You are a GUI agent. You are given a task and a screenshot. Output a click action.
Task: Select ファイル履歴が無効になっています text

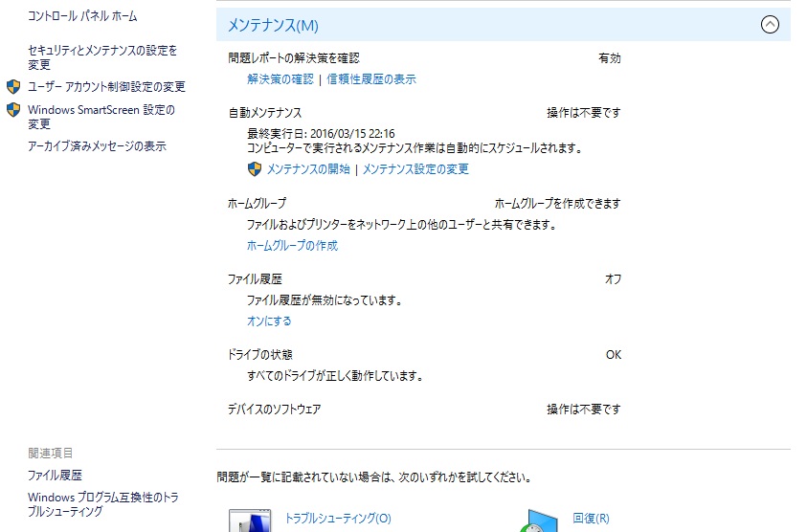click(325, 300)
